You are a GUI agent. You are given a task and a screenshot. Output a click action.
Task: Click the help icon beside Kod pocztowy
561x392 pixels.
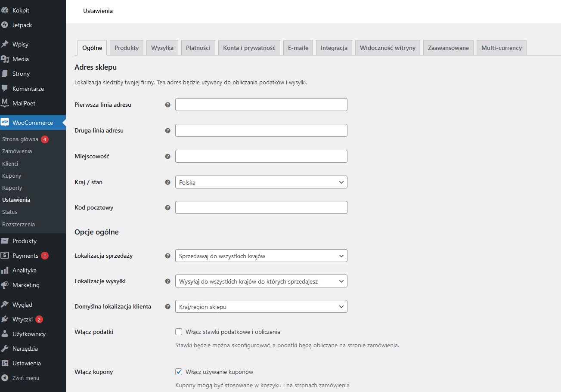tap(167, 207)
